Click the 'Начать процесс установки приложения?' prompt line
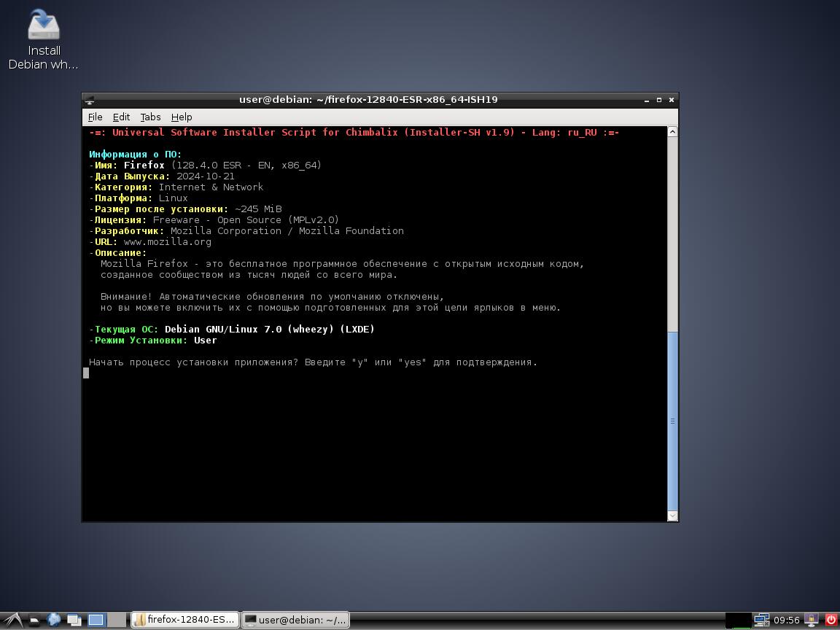840x630 pixels. [313, 362]
